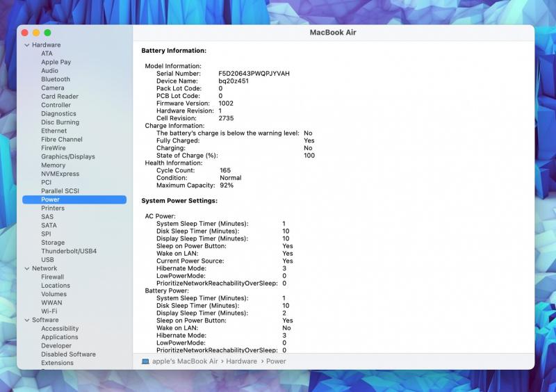
Task: Select Graphics/Displays in sidebar
Action: pos(68,156)
